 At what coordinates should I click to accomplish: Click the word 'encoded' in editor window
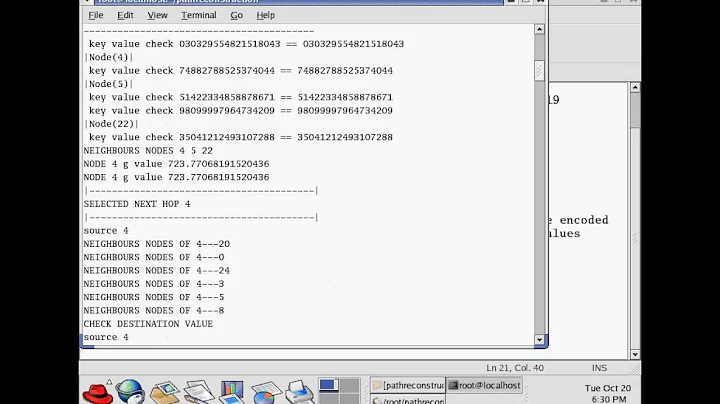[584, 220]
